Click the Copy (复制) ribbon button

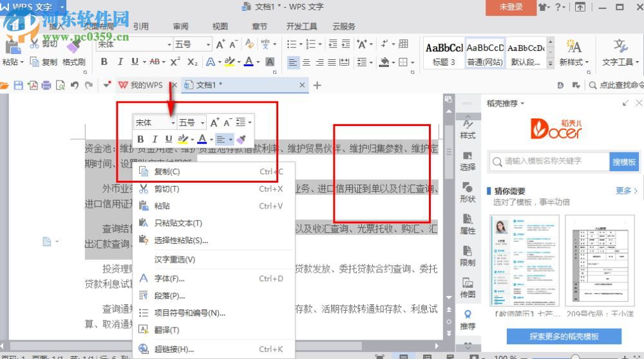(44, 62)
